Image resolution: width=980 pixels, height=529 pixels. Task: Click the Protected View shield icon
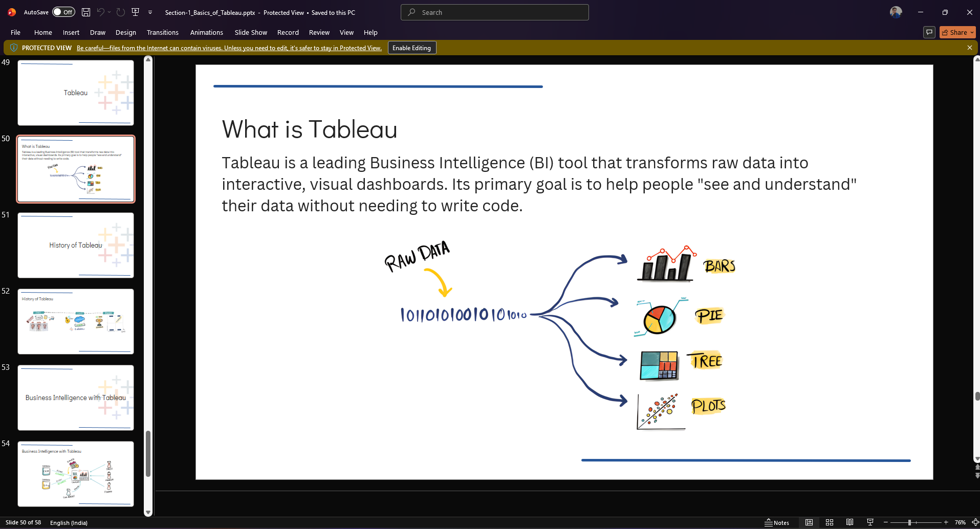click(x=14, y=48)
